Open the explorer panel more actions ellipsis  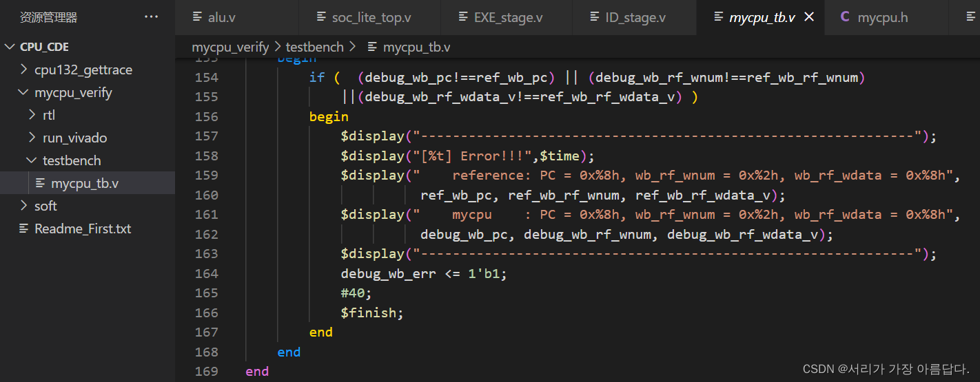[x=152, y=17]
